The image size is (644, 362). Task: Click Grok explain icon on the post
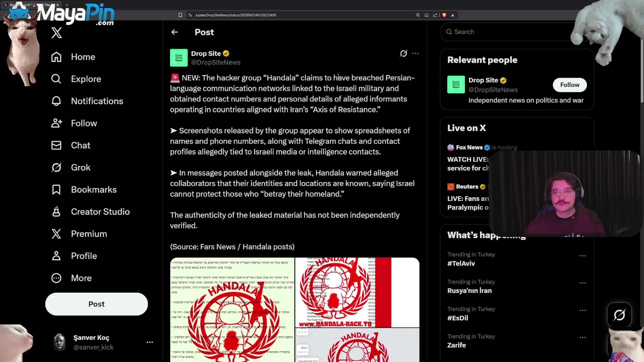point(404,53)
